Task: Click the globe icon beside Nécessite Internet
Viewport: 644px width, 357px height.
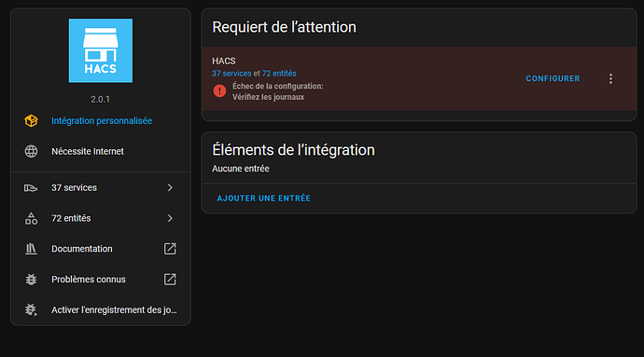Action: point(31,151)
